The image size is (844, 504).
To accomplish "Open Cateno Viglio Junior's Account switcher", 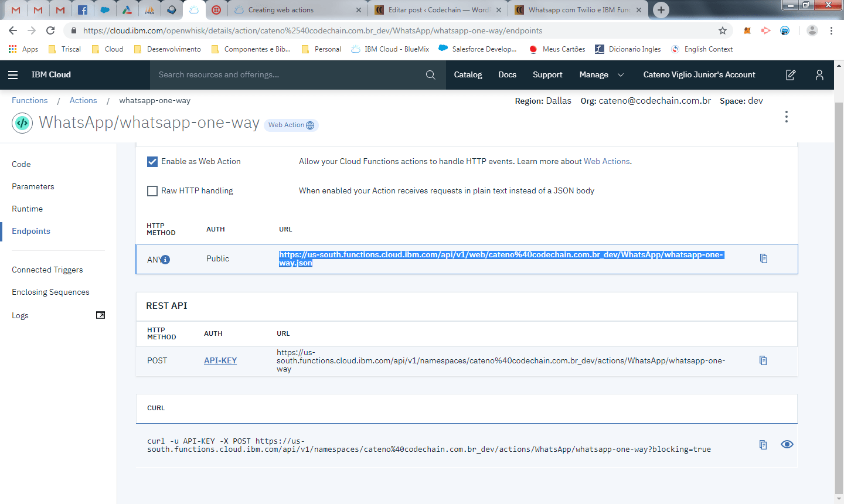I will 699,75.
